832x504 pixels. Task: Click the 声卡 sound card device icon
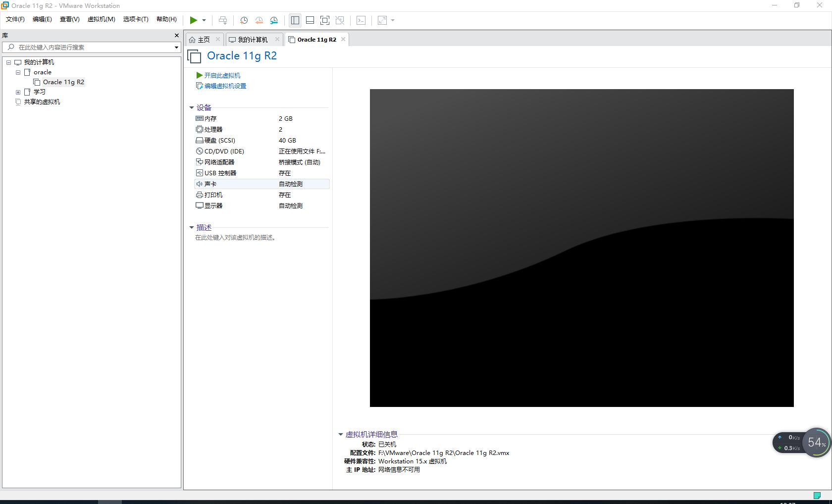tap(199, 184)
